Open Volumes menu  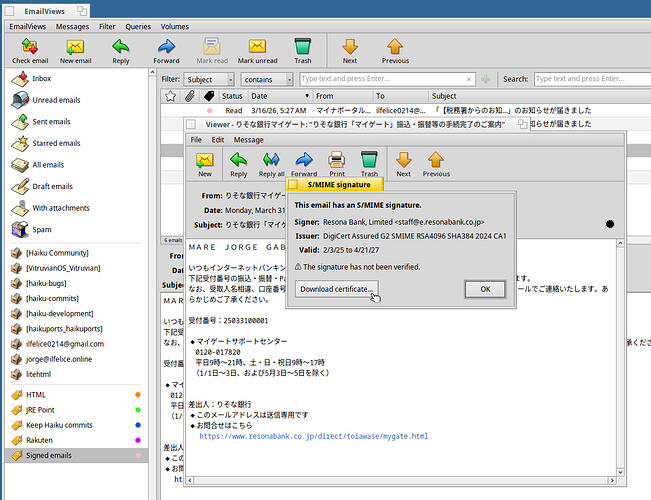pos(174,27)
